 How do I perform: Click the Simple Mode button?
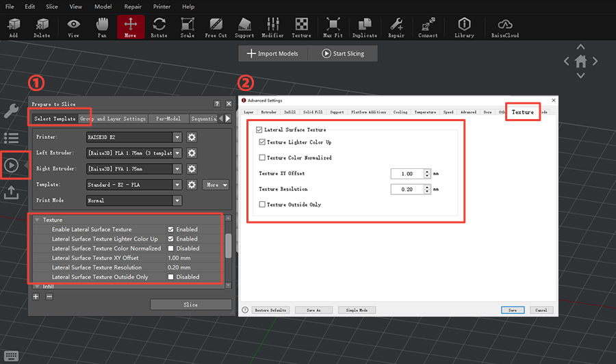pos(357,310)
